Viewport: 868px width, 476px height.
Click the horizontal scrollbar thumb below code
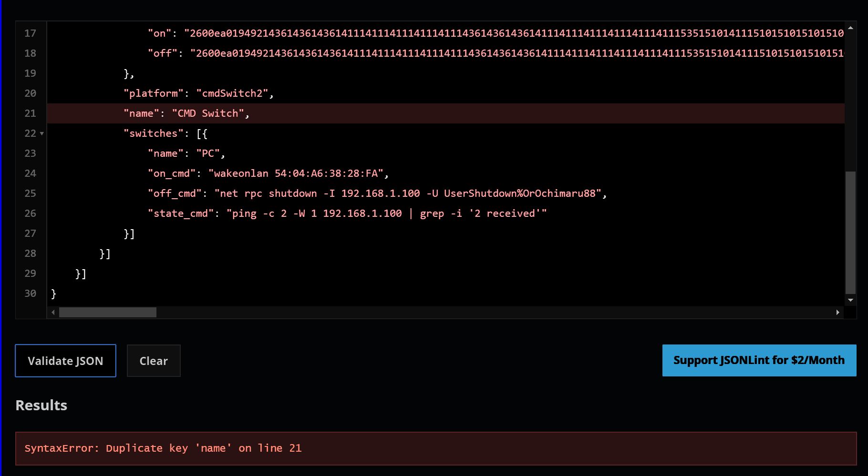click(107, 313)
